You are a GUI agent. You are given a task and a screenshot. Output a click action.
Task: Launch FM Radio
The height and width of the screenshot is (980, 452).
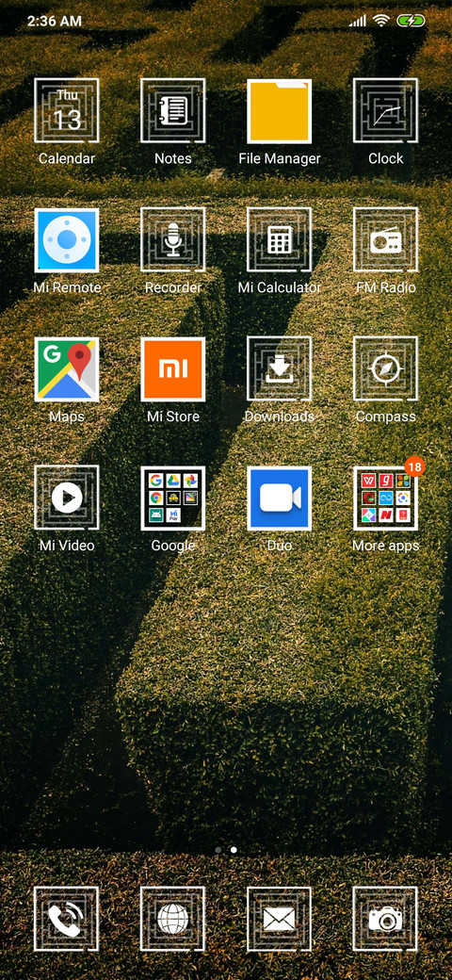coord(385,240)
